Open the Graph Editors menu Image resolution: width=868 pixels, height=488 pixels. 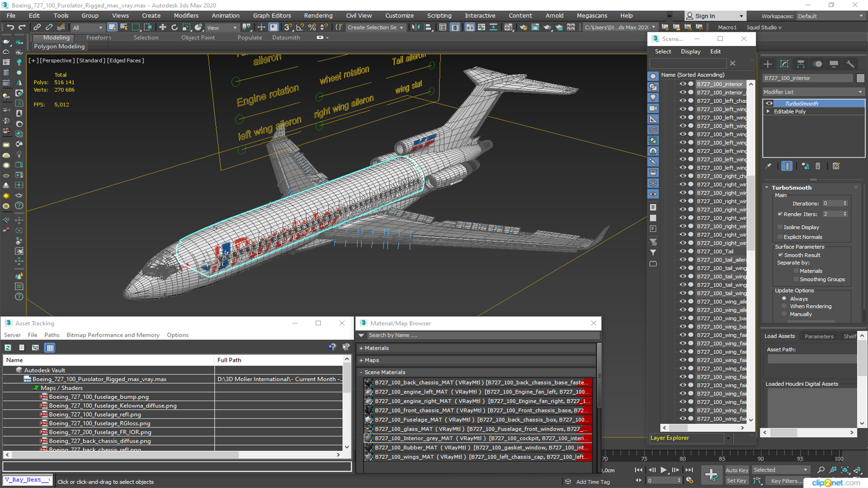(x=272, y=15)
